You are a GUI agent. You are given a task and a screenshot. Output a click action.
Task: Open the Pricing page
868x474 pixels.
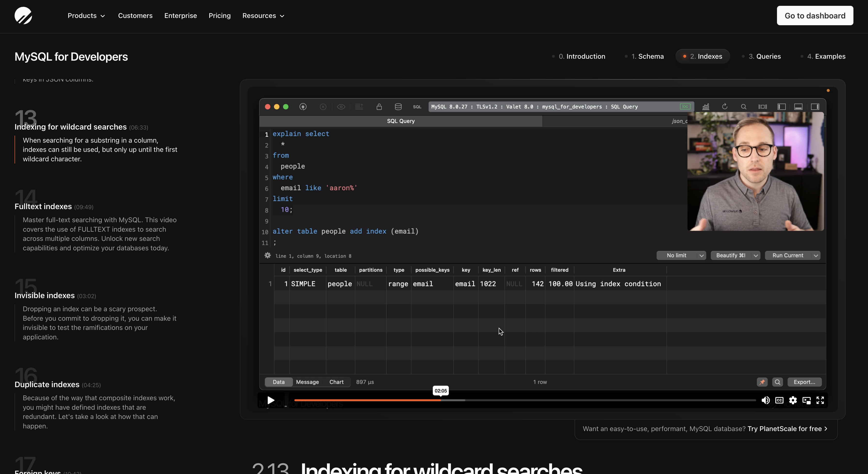click(219, 16)
